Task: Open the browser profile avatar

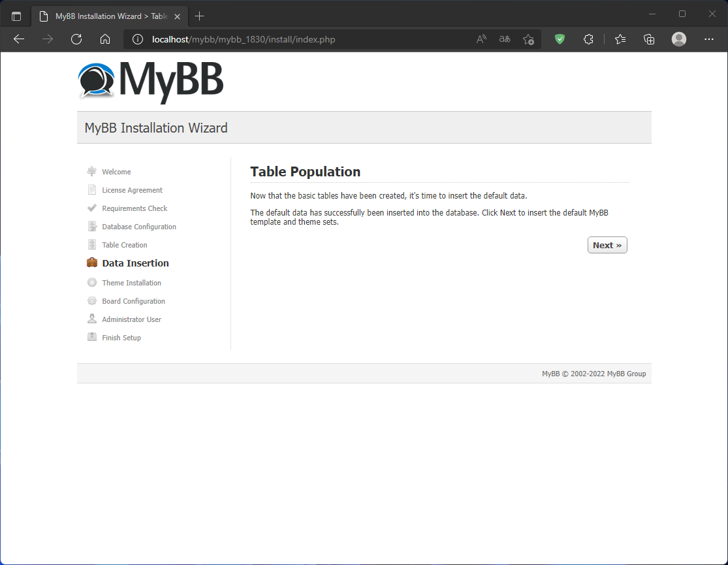Action: (x=679, y=39)
